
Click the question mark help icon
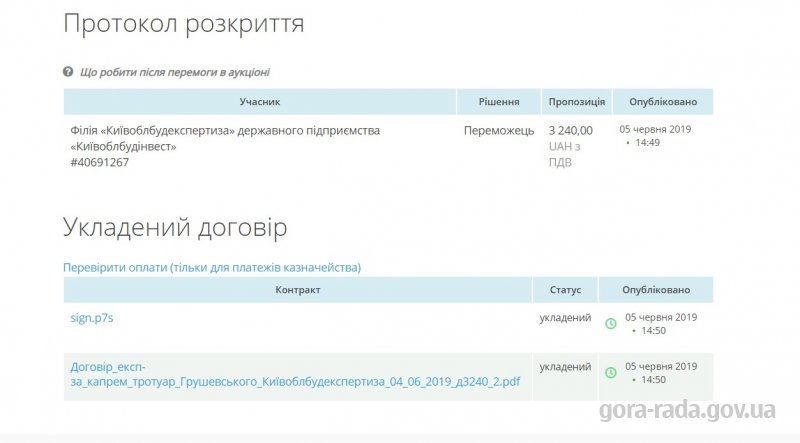coord(68,72)
